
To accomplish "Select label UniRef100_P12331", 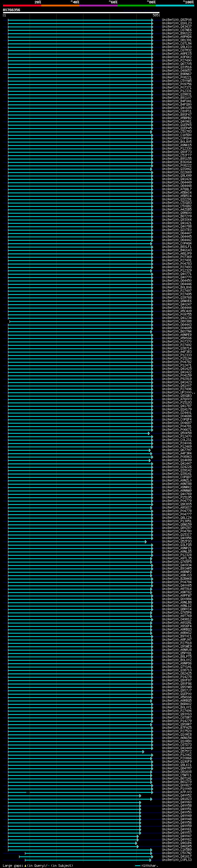I will pyautogui.click(x=177, y=91).
